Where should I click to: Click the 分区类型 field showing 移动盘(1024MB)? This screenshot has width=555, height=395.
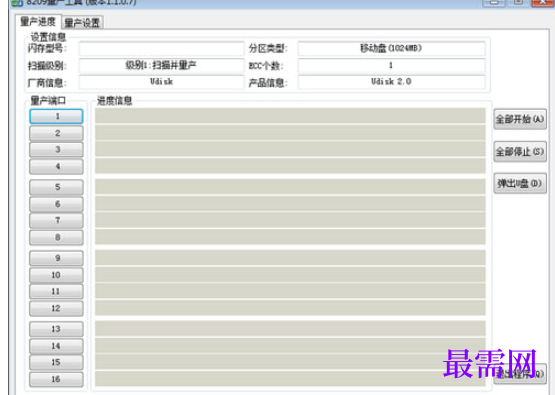[x=391, y=48]
